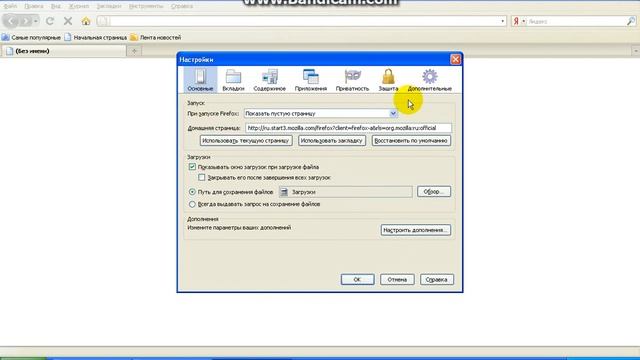Click the Reload page icon
Viewport: 640px width, 360px height.
click(x=50, y=21)
